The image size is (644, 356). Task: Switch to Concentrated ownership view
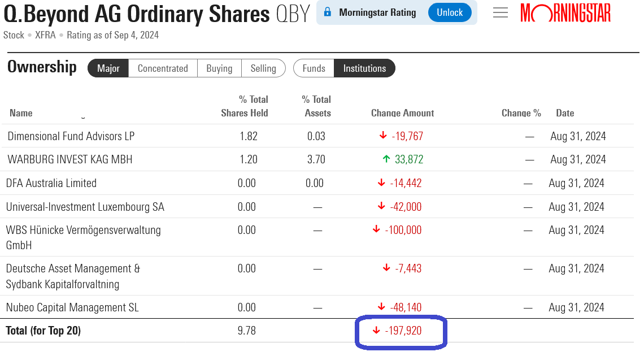click(x=163, y=68)
